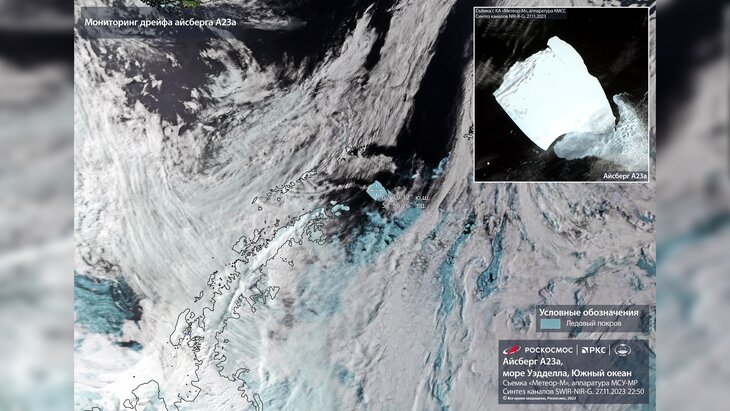
Task: Click the round emblem beside РКС logo
Action: click(x=622, y=350)
